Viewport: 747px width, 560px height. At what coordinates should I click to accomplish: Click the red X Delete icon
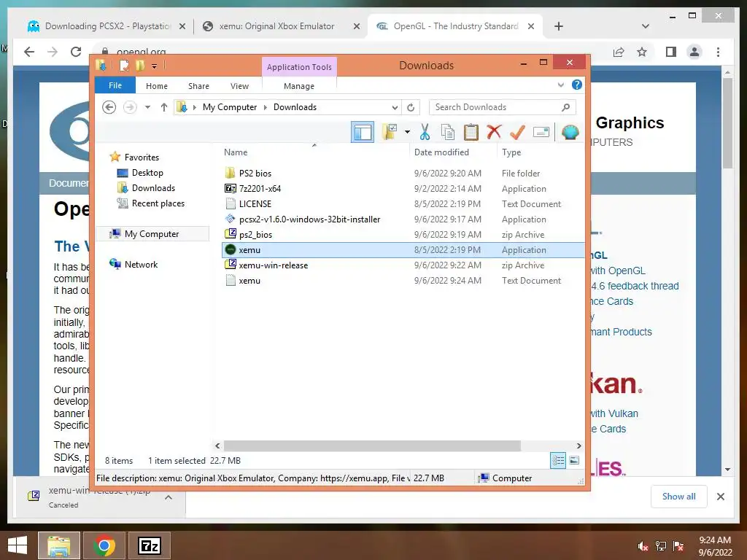pos(494,132)
